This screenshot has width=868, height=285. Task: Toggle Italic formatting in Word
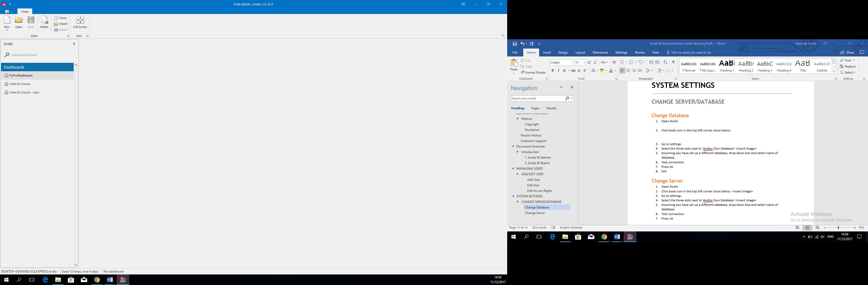[x=558, y=71]
